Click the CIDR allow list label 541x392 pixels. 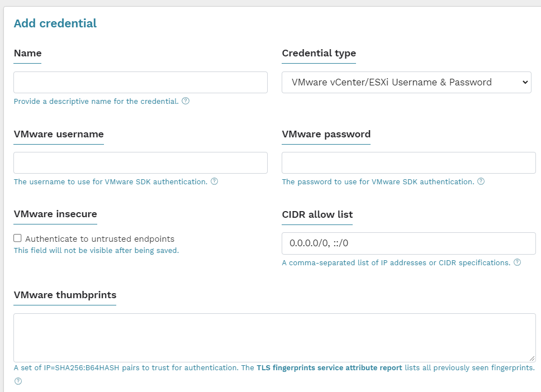pos(317,214)
